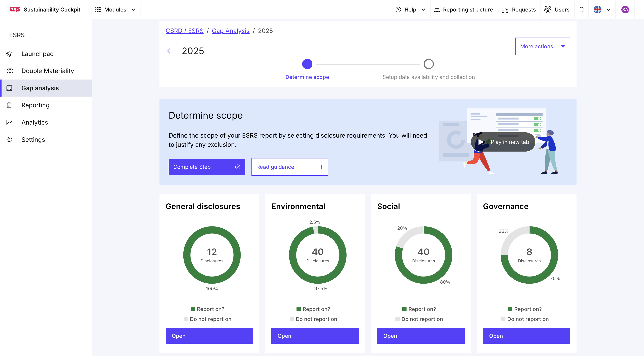The image size is (644, 356).
Task: Play the guidance video in new tab
Action: [x=503, y=142]
